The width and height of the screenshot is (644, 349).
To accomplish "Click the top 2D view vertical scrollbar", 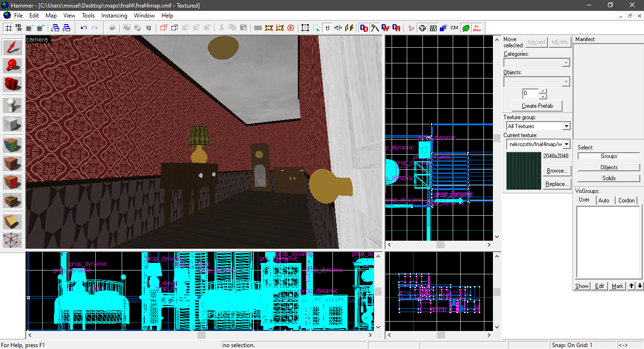I will click(x=496, y=138).
